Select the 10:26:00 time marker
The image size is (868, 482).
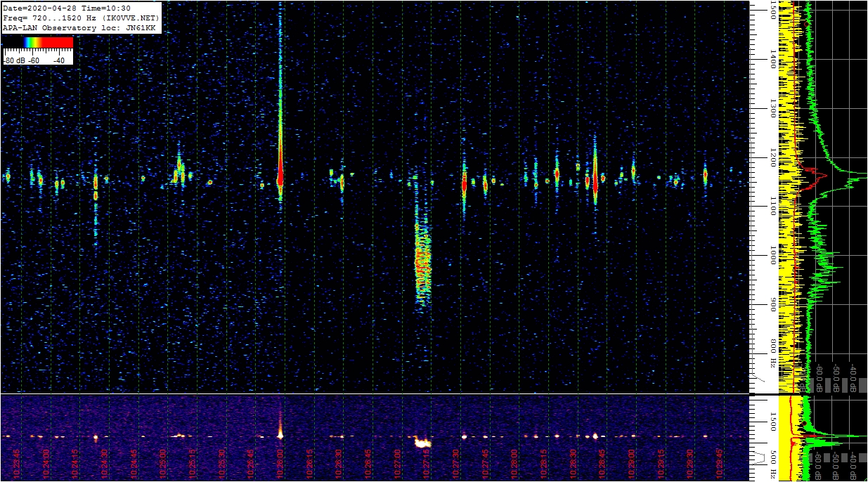280,464
